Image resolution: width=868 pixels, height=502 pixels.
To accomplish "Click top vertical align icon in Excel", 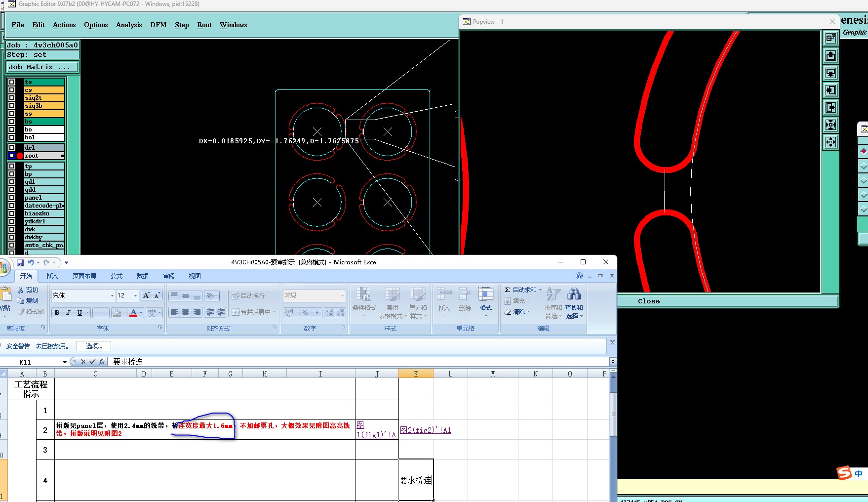I will coord(174,295).
